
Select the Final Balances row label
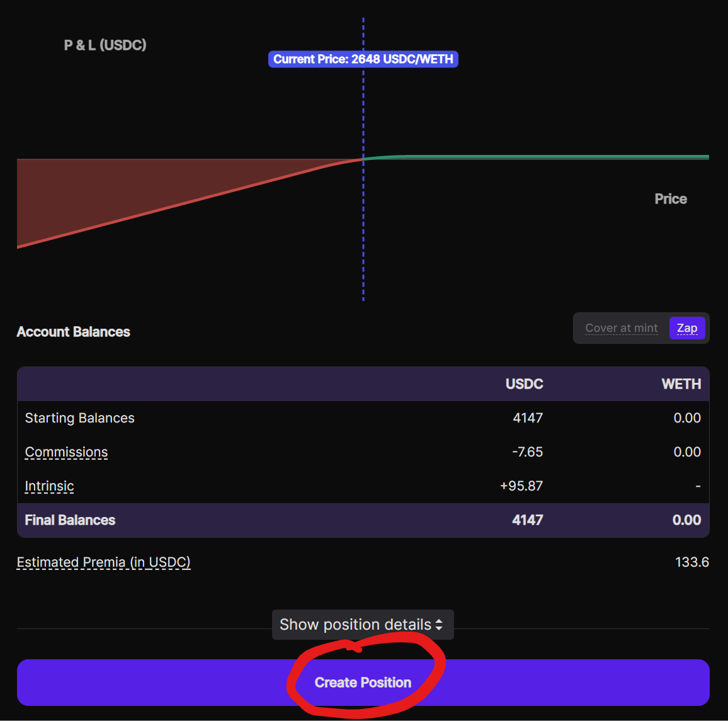coord(70,520)
